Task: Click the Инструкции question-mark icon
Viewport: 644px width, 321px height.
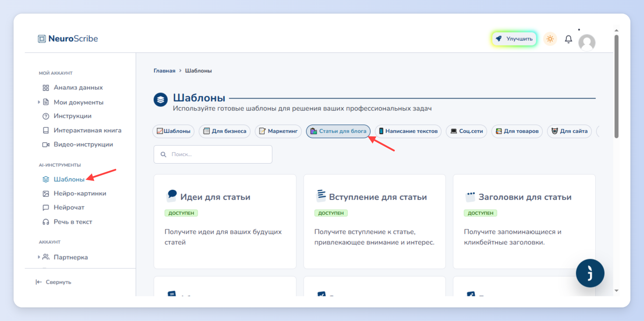Action: tap(46, 116)
